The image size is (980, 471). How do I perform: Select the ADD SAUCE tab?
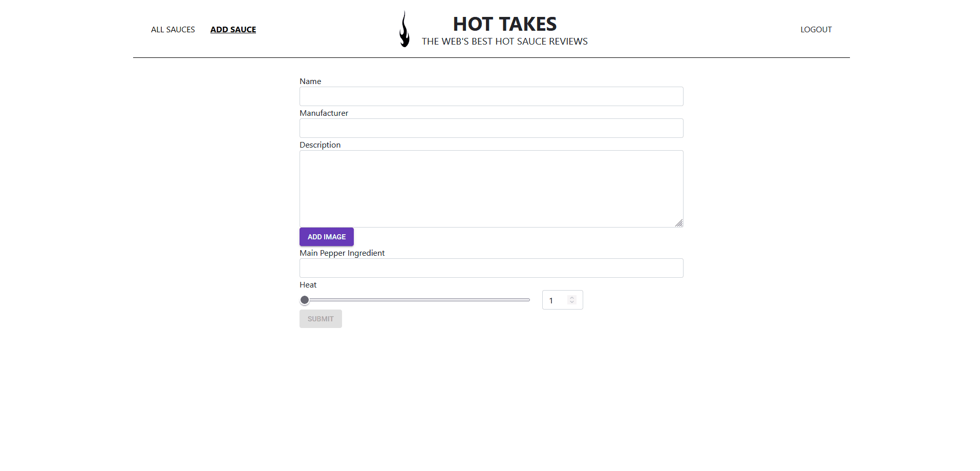(x=233, y=29)
